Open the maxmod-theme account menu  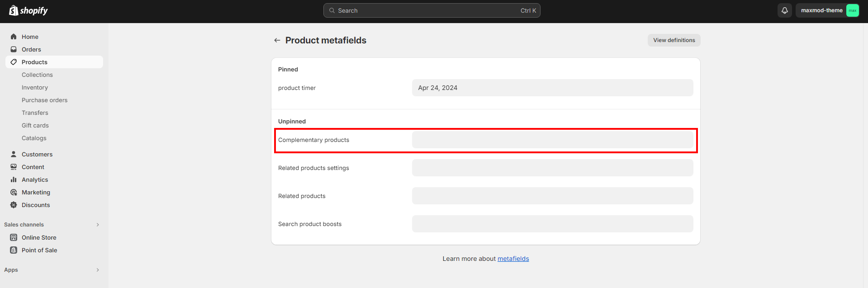(827, 10)
